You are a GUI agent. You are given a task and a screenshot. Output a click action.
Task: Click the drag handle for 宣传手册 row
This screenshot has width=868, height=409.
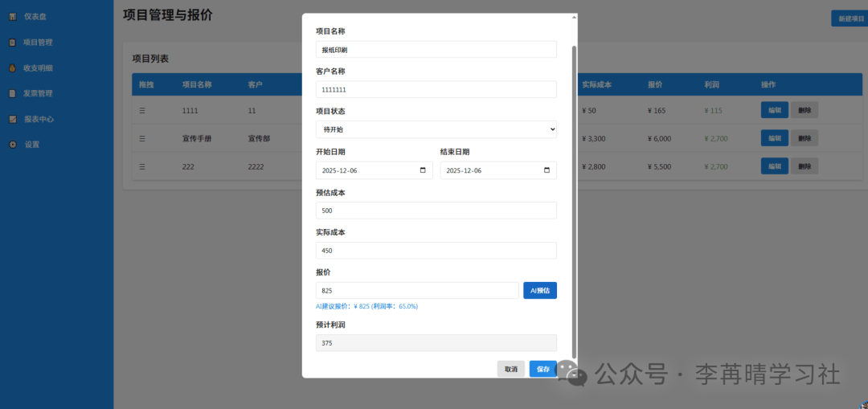click(x=142, y=138)
